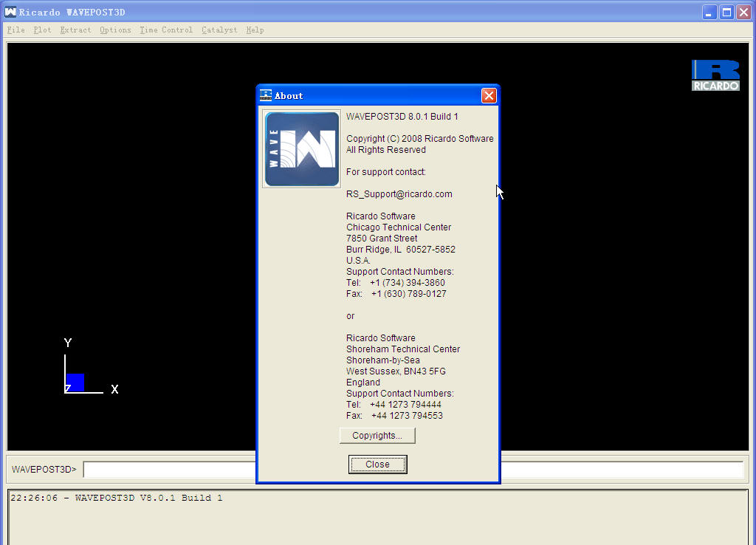
Task: Open the Time Control menu
Action: tap(166, 30)
